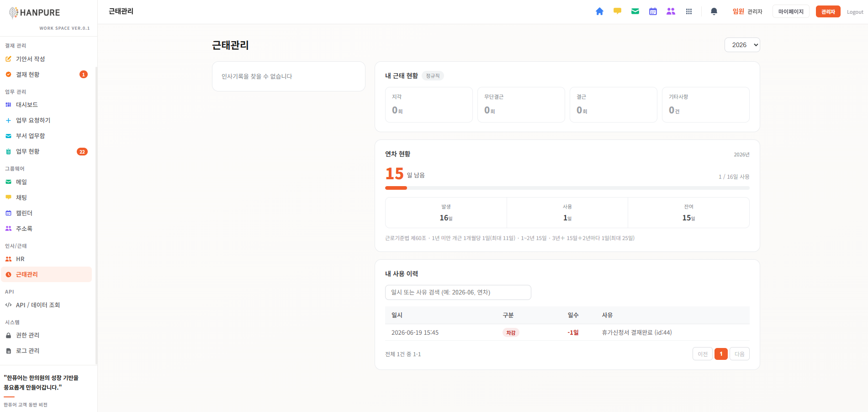Image resolution: width=868 pixels, height=412 pixels.
Task: Click the 정규직 badge
Action: pyautogui.click(x=433, y=76)
